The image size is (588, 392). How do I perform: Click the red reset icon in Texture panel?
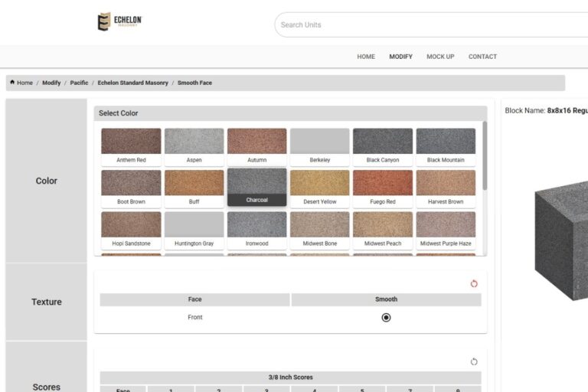click(474, 284)
